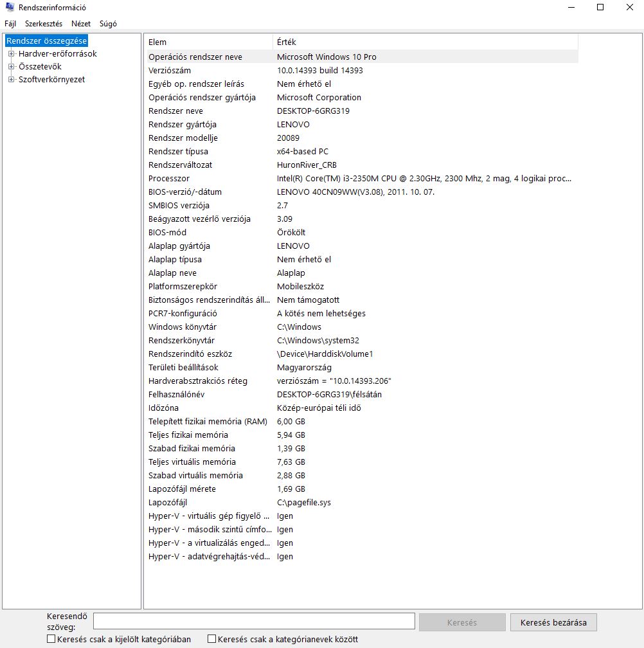Image resolution: width=644 pixels, height=648 pixels.
Task: Select Rendszerváltozat row
Action: (x=362, y=165)
